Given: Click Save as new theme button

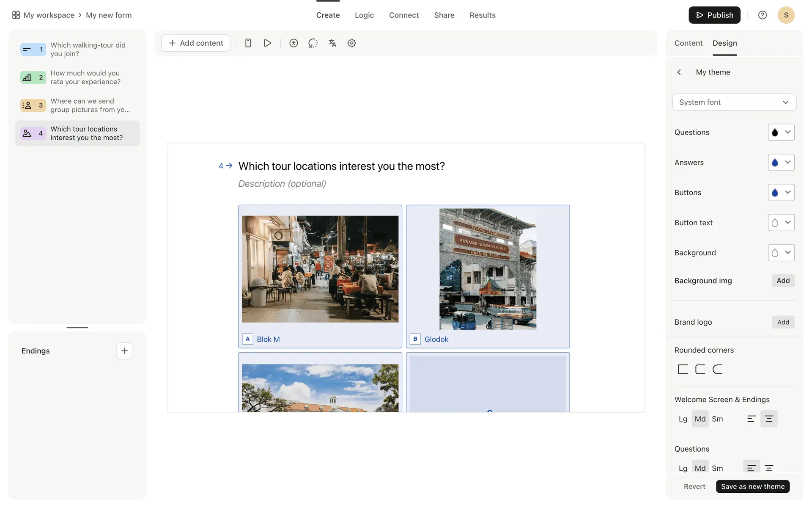Looking at the screenshot, I should pos(752,486).
